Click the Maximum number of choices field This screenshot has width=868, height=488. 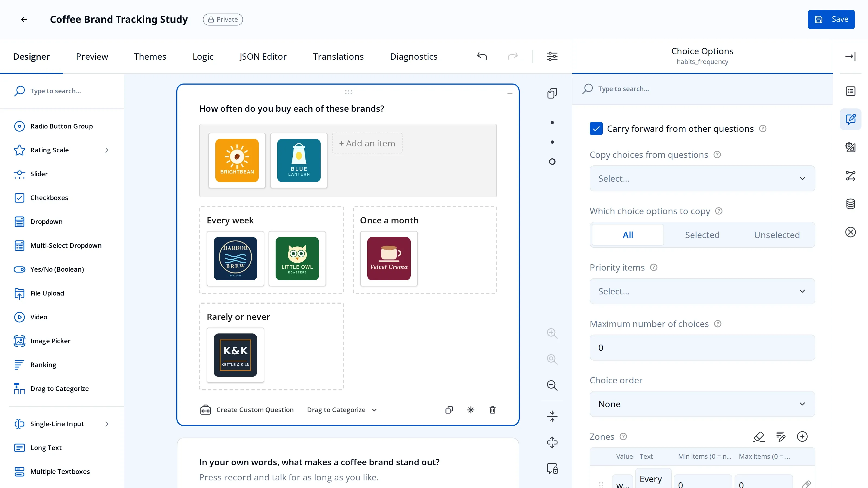pyautogui.click(x=702, y=348)
